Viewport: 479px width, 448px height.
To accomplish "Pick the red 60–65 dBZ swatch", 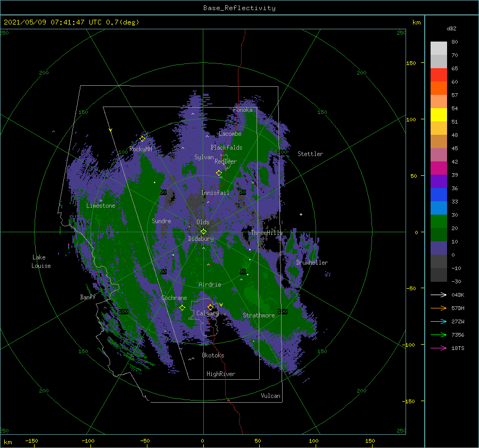I will [x=439, y=75].
